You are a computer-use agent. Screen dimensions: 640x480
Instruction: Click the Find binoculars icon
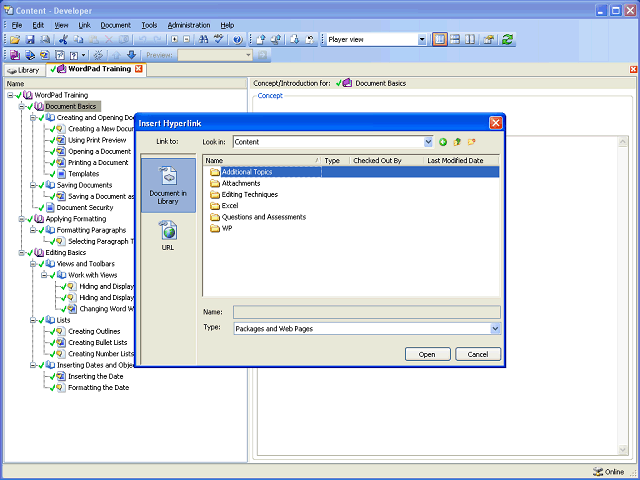click(x=203, y=40)
